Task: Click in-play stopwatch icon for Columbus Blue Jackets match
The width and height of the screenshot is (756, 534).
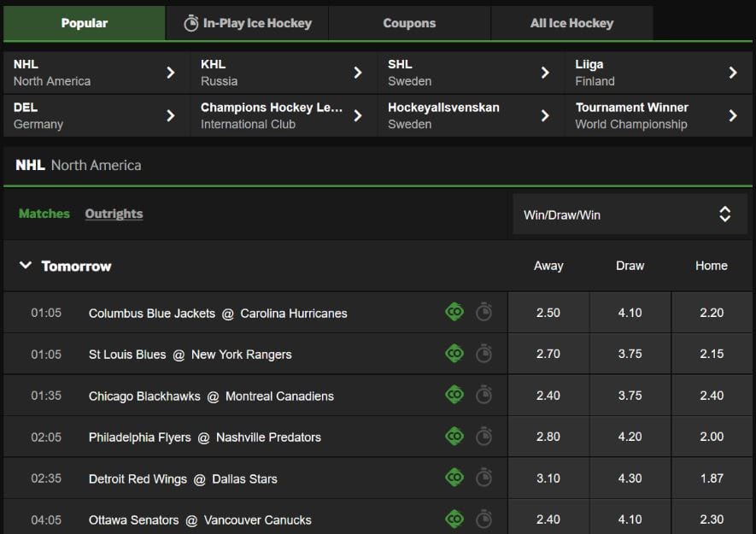Action: click(483, 312)
